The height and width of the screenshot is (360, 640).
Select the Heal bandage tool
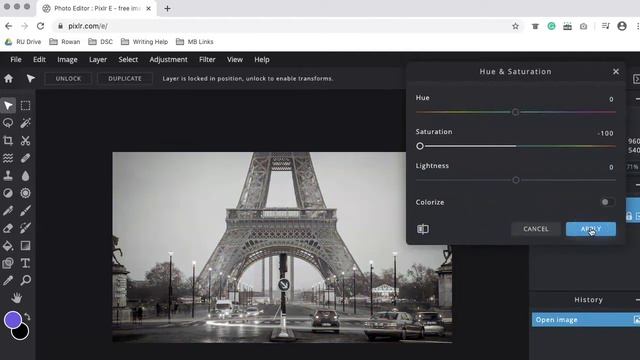[x=25, y=158]
